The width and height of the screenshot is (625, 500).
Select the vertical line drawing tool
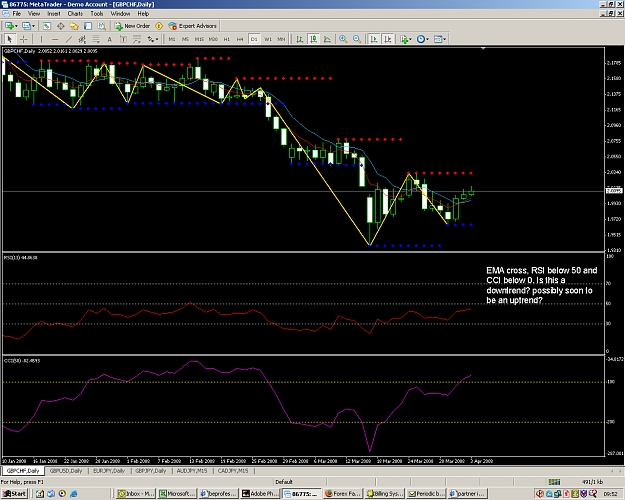point(41,39)
